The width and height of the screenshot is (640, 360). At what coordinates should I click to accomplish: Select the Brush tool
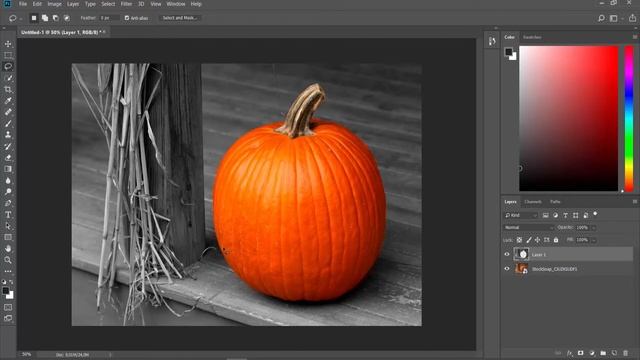8,123
